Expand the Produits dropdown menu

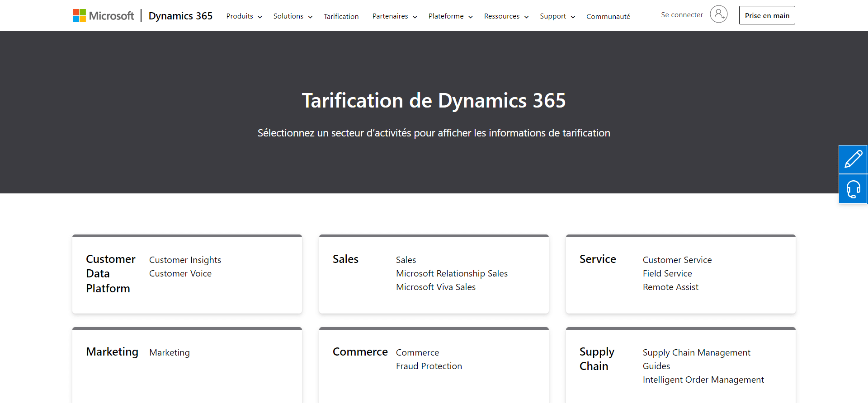click(244, 16)
